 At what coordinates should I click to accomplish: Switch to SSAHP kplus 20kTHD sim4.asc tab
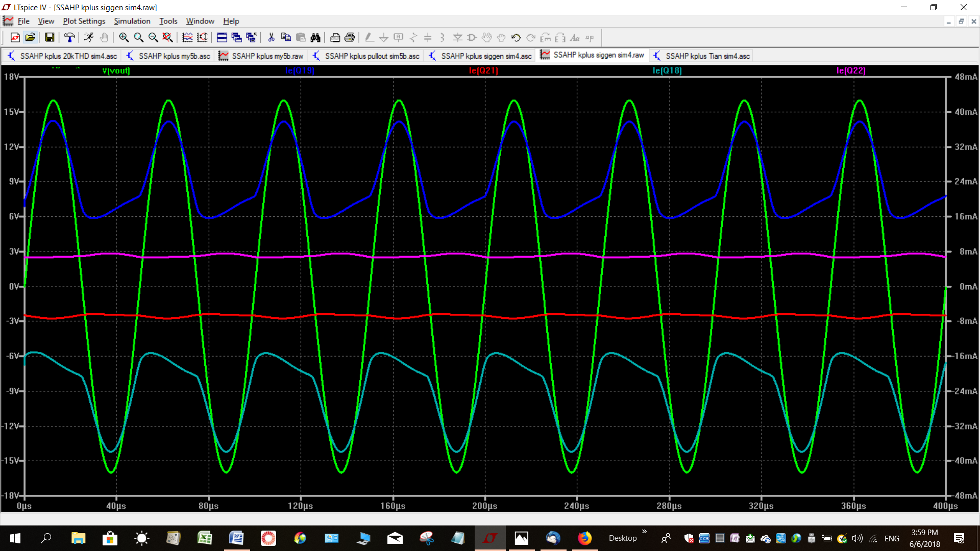[x=62, y=56]
